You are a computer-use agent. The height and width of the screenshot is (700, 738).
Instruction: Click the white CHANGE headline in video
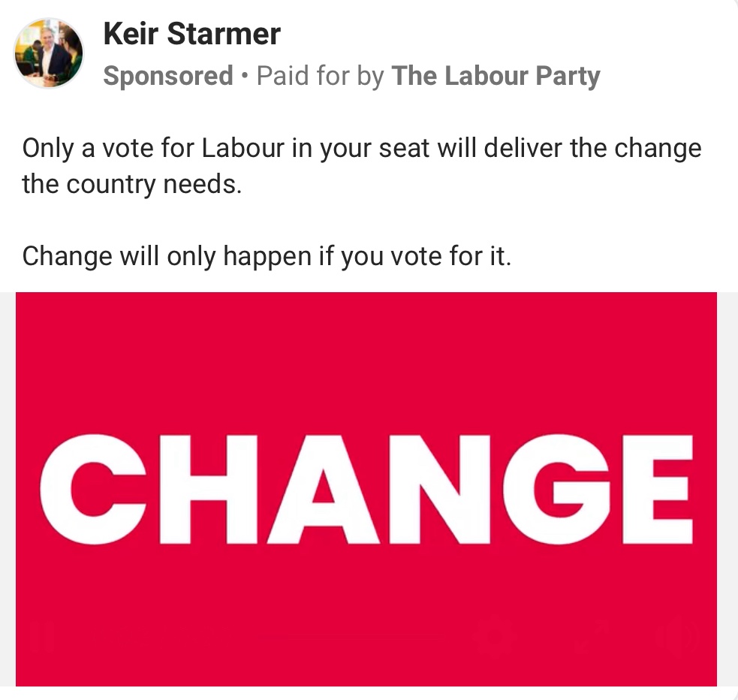(x=366, y=489)
